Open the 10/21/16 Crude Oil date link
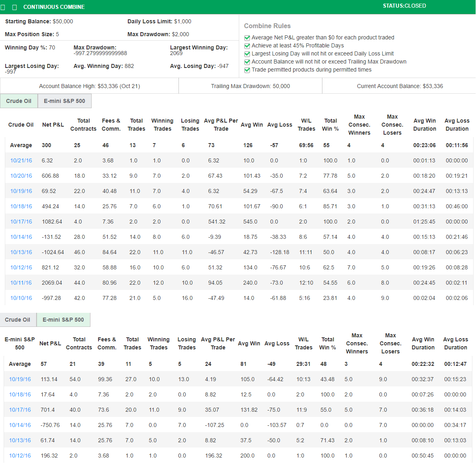The image size is (476, 468). pyautogui.click(x=21, y=160)
